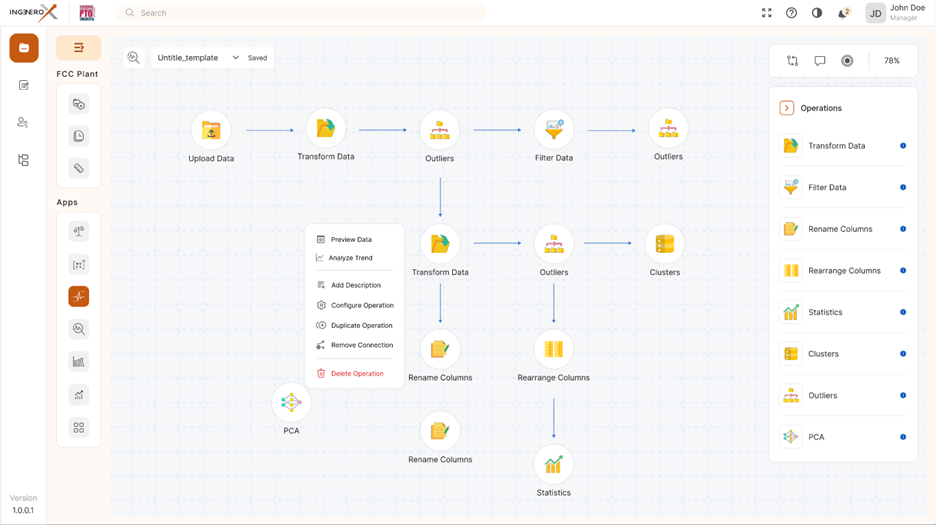Viewport: 936px width, 525px height.
Task: Open John Doe user profile menu
Action: tap(897, 13)
